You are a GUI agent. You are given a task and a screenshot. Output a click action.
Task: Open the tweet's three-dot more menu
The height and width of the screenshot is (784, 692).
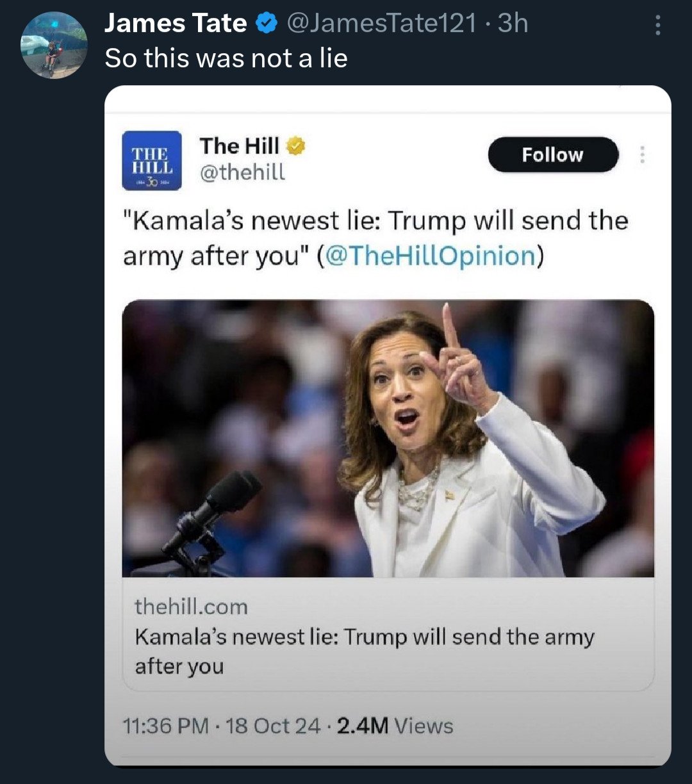coord(656,25)
